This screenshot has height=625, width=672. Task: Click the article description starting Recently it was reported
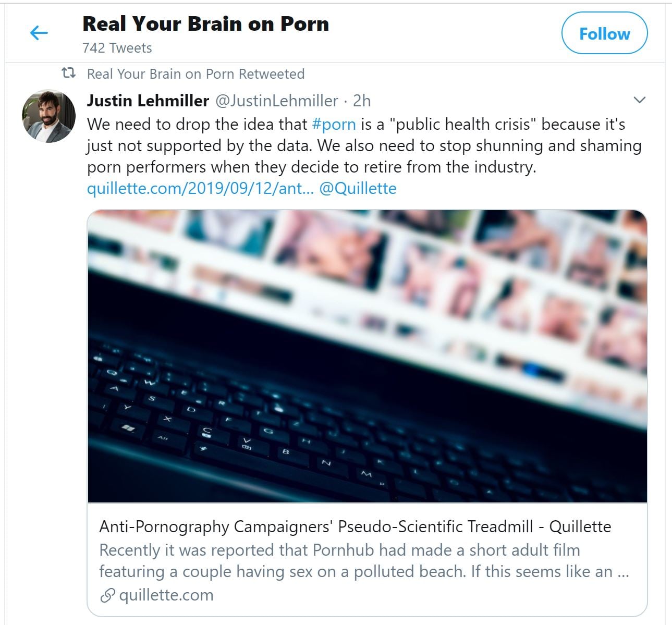point(364,561)
